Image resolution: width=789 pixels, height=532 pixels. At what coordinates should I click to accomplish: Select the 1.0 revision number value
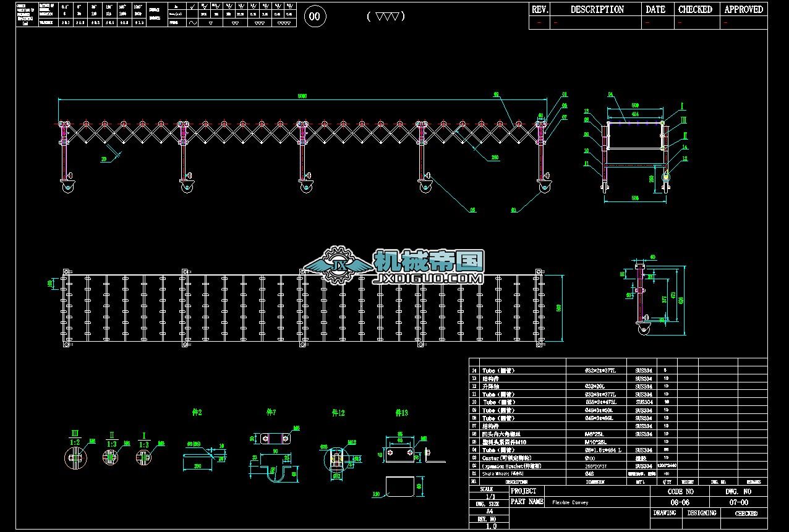click(490, 526)
